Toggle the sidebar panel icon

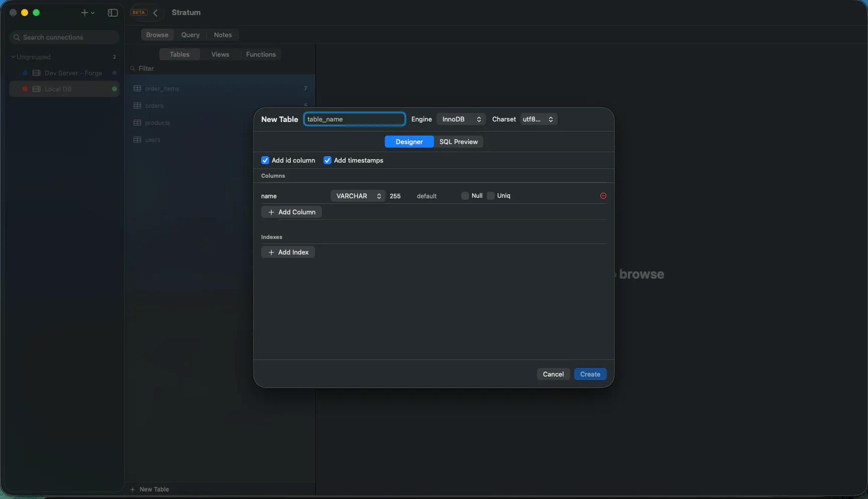113,13
